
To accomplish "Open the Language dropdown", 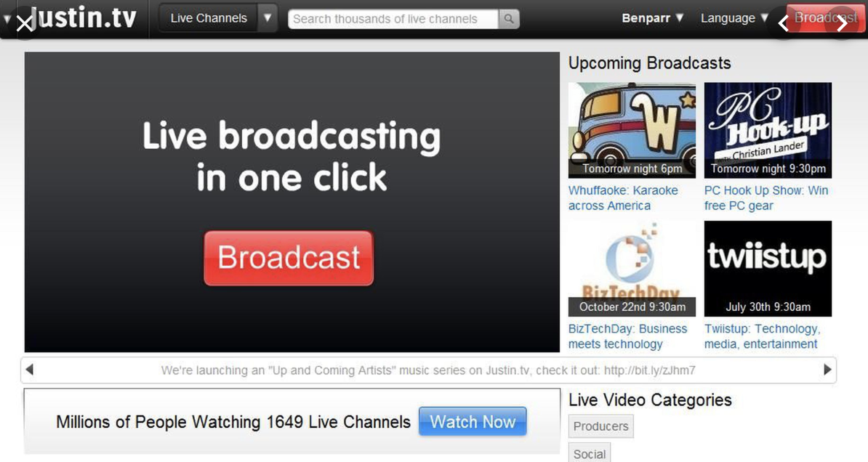I will click(734, 18).
